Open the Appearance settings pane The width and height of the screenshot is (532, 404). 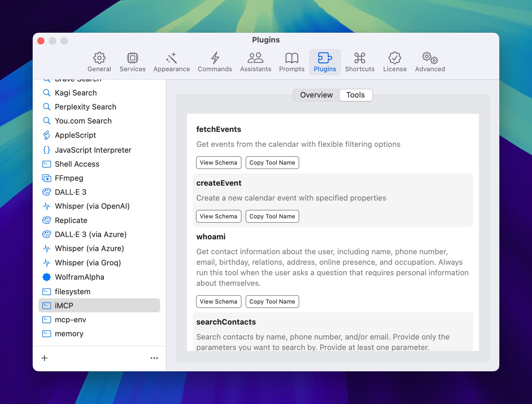point(171,62)
